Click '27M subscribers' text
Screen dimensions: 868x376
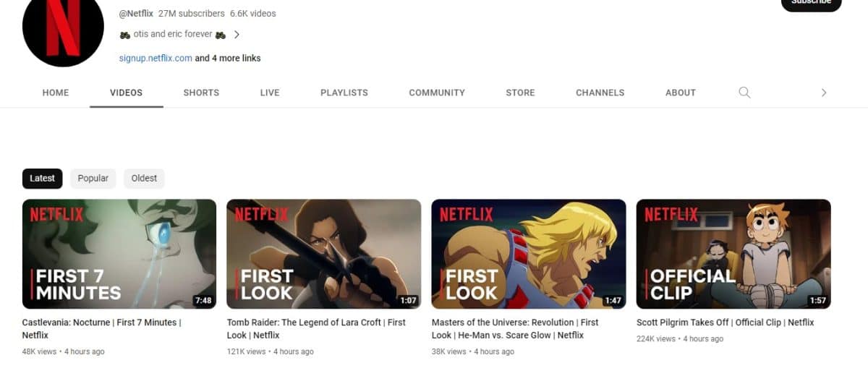click(x=191, y=13)
